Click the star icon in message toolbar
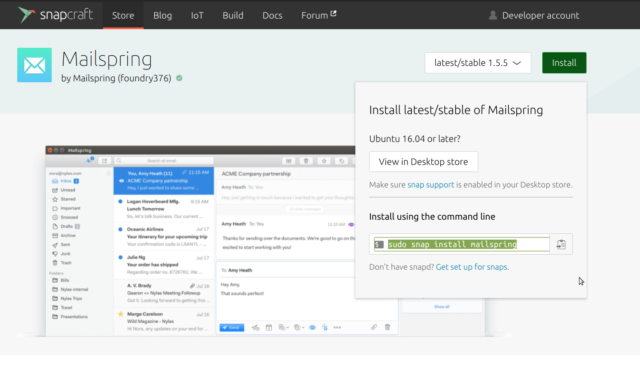This screenshot has width=640, height=374. (x=324, y=161)
